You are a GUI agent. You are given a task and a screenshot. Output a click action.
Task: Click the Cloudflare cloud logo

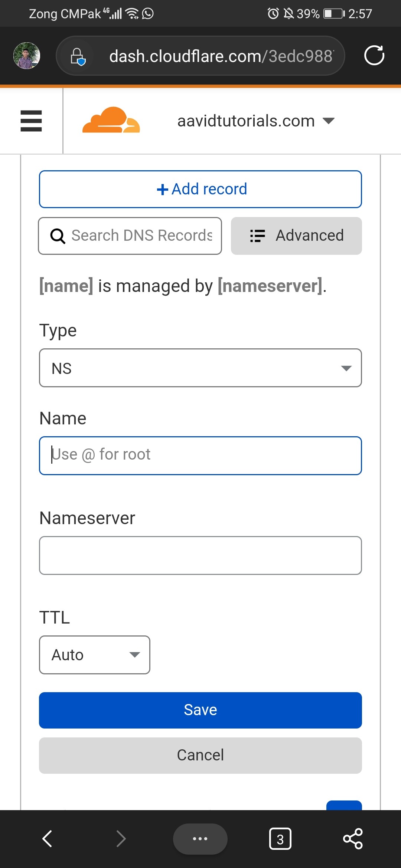tap(111, 120)
